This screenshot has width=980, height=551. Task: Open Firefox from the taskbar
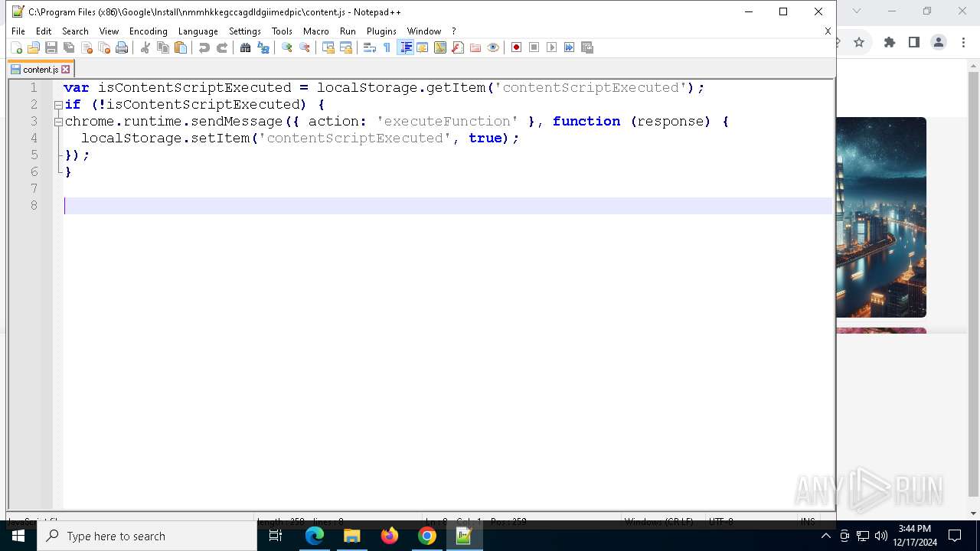(x=390, y=536)
